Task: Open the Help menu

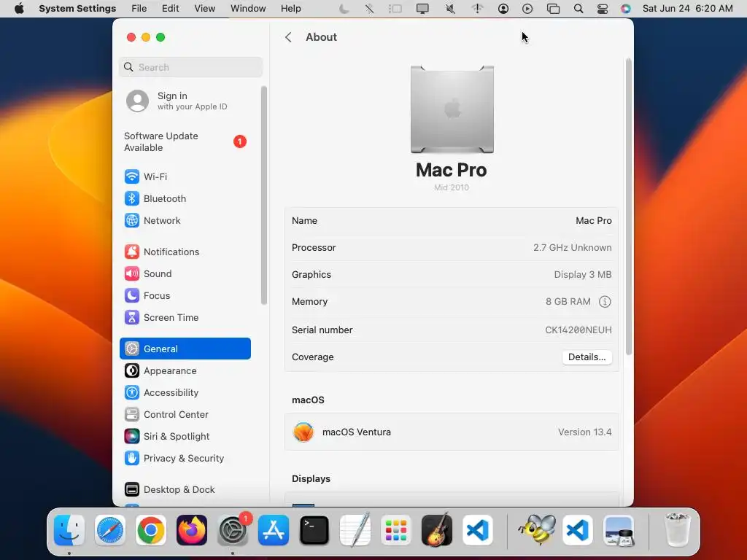Action: point(290,9)
